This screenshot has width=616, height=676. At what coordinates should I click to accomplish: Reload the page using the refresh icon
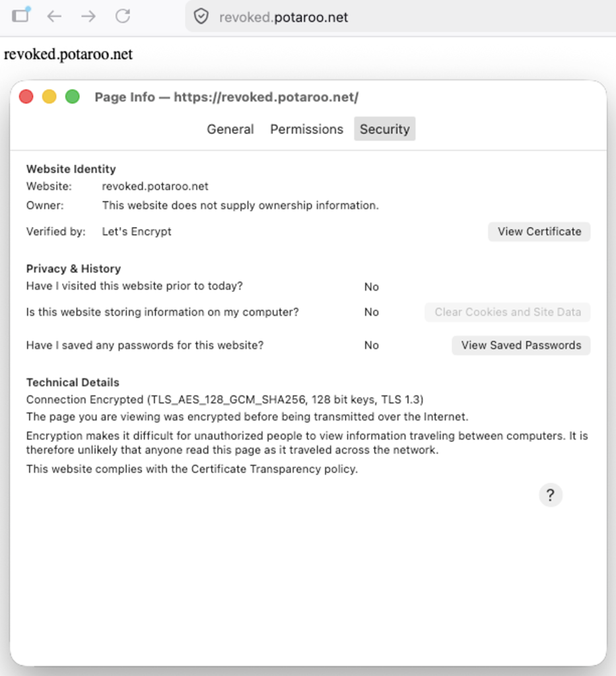(123, 17)
